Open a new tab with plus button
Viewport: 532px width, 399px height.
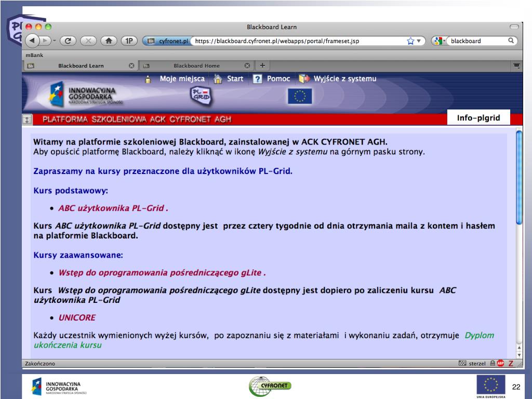click(x=262, y=65)
